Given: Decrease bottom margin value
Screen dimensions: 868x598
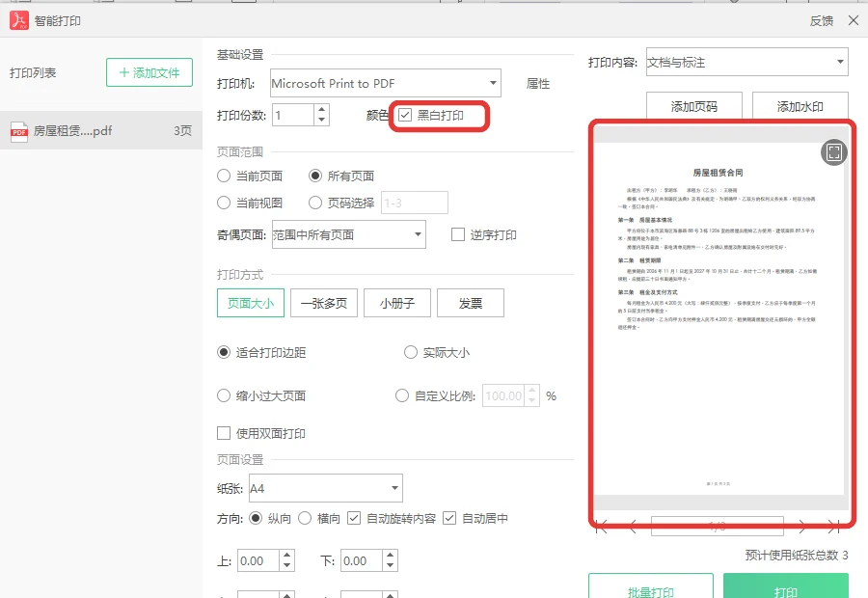Looking at the screenshot, I should coord(391,566).
